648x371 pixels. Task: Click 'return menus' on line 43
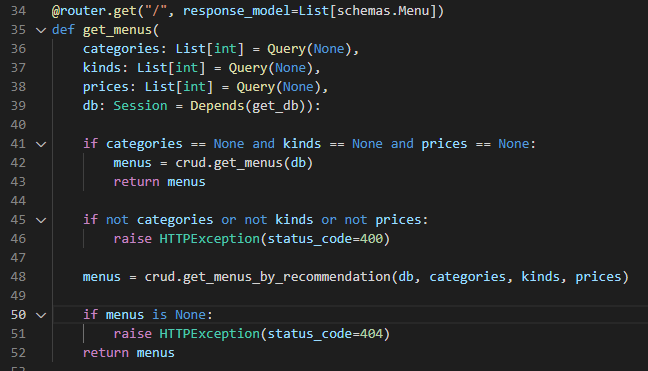point(160,182)
